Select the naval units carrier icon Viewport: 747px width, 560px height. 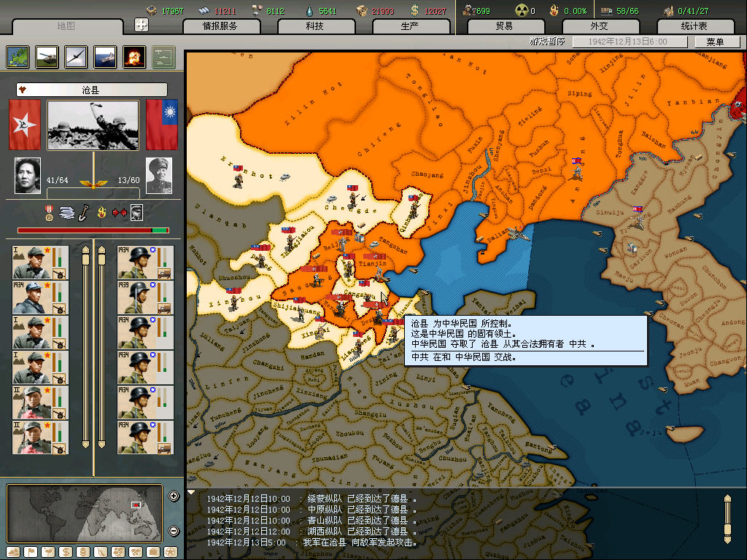coord(105,57)
